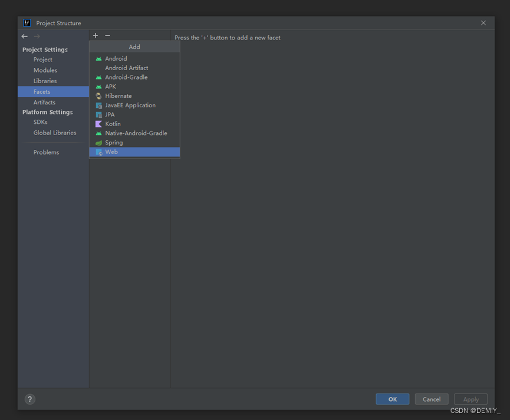Open Artifacts settings page
510x420 pixels.
click(x=53, y=103)
